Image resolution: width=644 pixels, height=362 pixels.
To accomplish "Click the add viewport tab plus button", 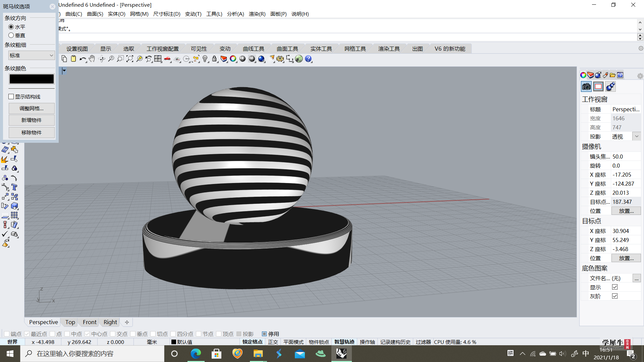I will [127, 322].
